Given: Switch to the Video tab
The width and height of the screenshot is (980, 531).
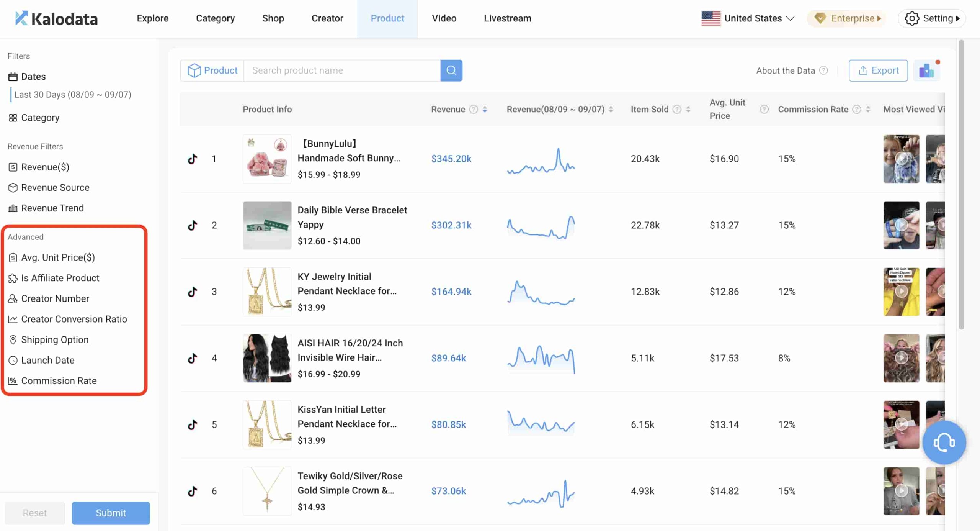Looking at the screenshot, I should 444,18.
